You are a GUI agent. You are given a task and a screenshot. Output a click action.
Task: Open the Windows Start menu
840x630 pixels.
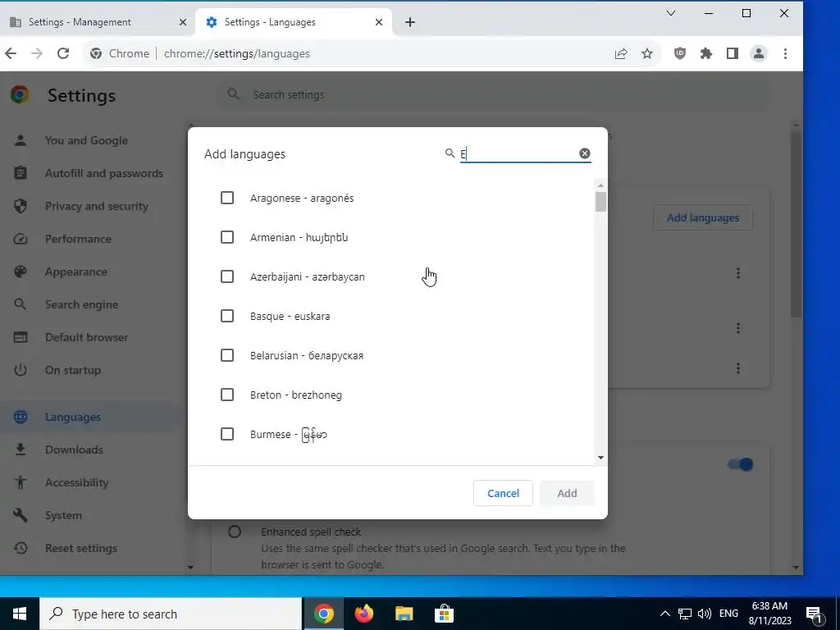tap(20, 614)
